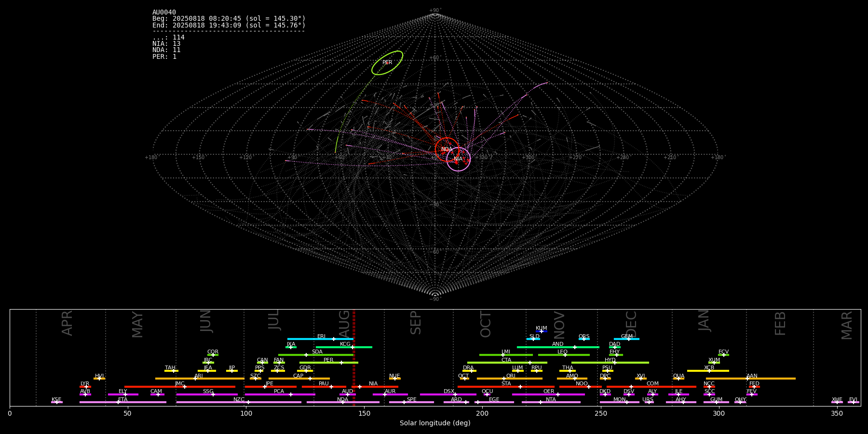Click the 'Solar longitude (deg)' axis label

tap(435, 423)
